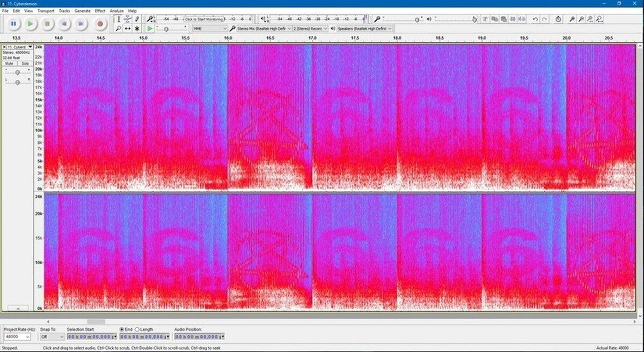Click the Selection Start time field
644x352 pixels.
click(90, 336)
